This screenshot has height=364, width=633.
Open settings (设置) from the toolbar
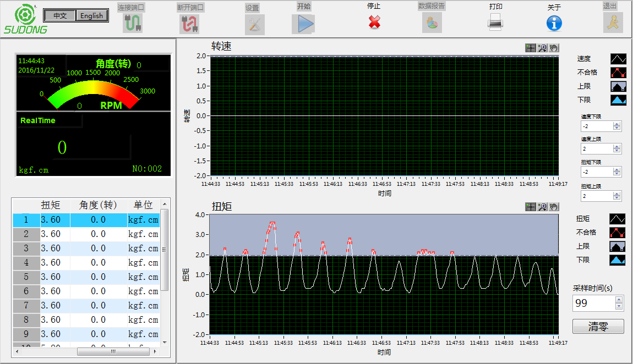[254, 24]
